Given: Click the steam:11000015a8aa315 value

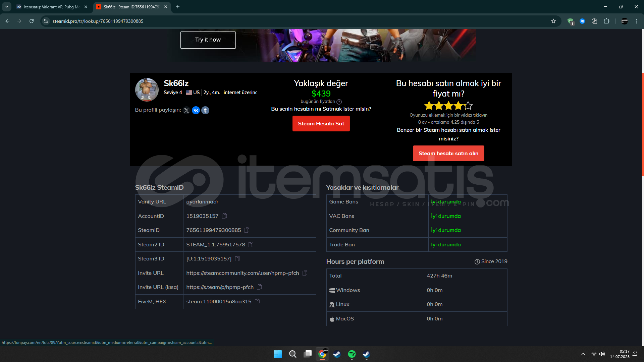Looking at the screenshot, I should point(219,301).
